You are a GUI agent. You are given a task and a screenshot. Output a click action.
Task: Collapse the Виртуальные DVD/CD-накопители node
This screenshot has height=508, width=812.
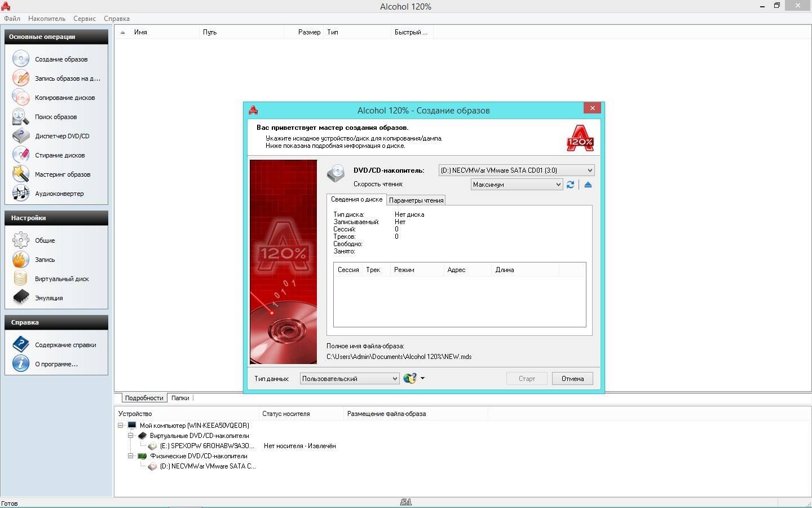[x=131, y=436]
